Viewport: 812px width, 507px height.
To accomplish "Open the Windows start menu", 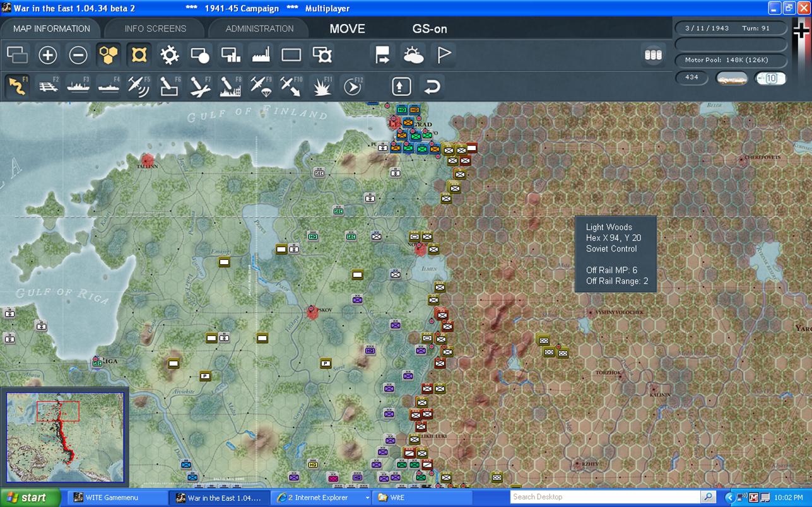I will 30,498.
